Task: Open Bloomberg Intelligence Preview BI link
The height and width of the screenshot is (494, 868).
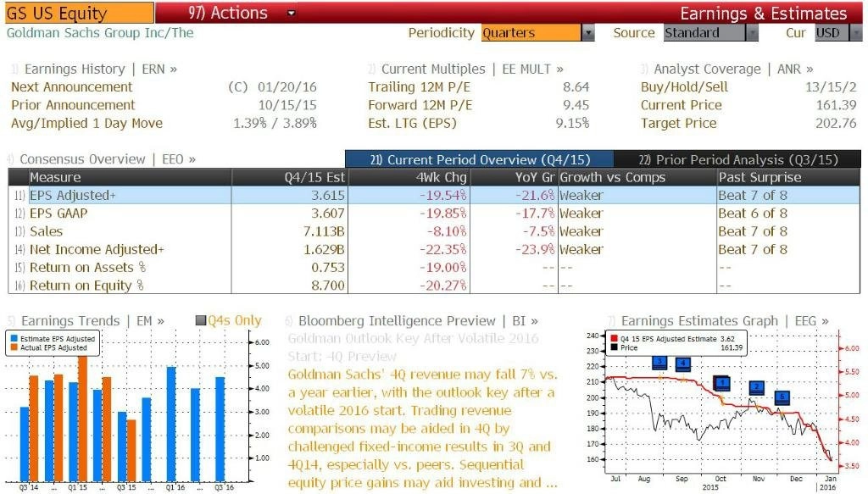Action: [x=418, y=321]
